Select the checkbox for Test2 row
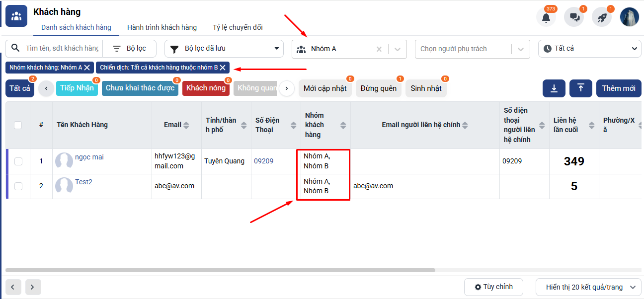This screenshot has width=644, height=299. click(18, 186)
